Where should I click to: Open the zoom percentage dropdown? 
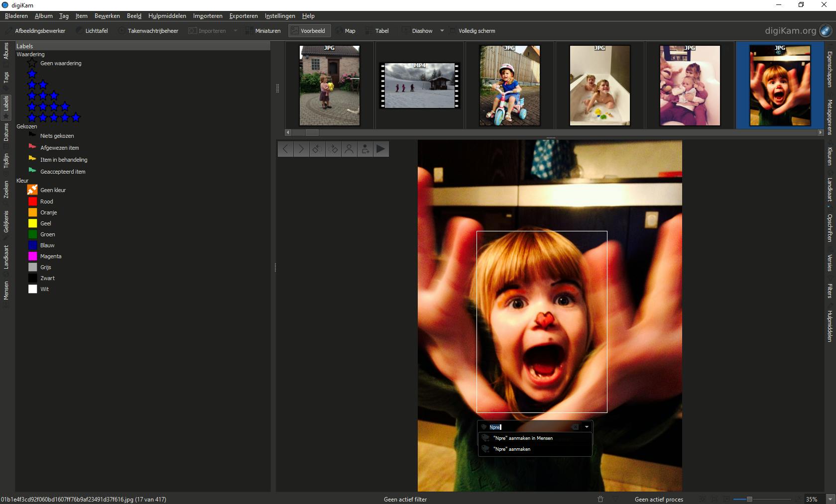click(830, 499)
